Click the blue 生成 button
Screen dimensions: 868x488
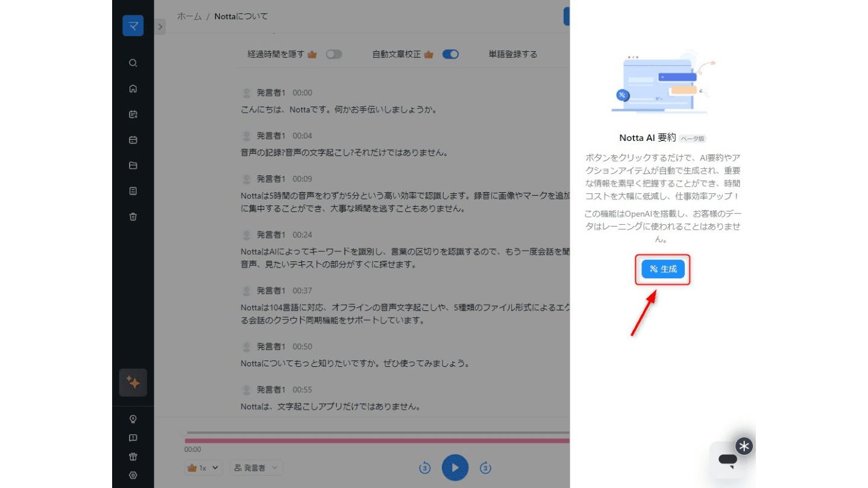(x=662, y=269)
